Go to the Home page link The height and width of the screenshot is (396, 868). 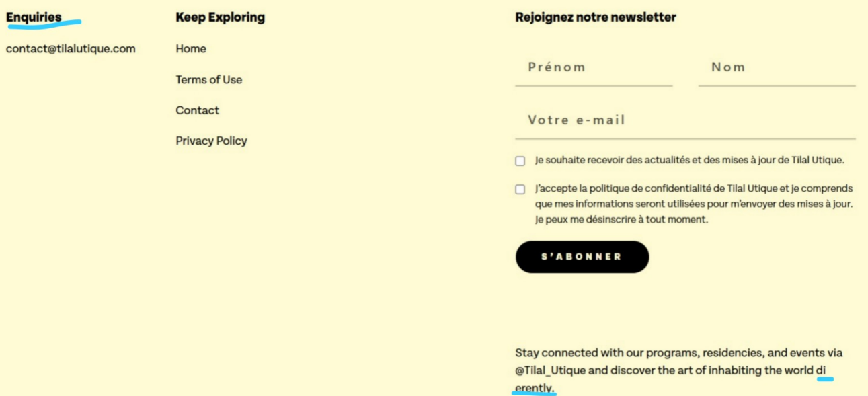(191, 49)
